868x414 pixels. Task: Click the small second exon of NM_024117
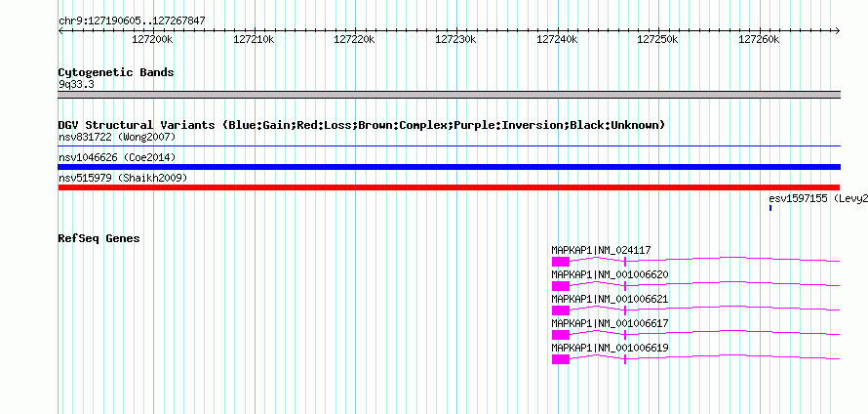tap(625, 262)
